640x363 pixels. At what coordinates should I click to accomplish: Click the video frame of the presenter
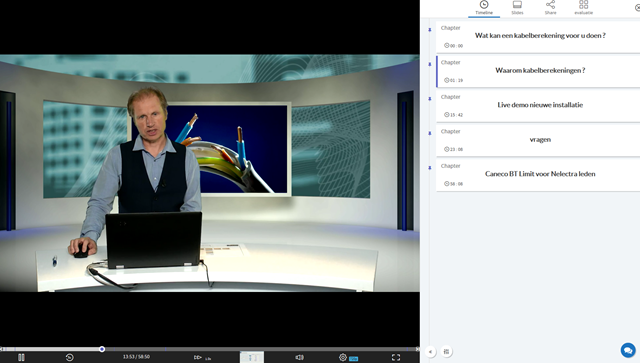[x=210, y=173]
